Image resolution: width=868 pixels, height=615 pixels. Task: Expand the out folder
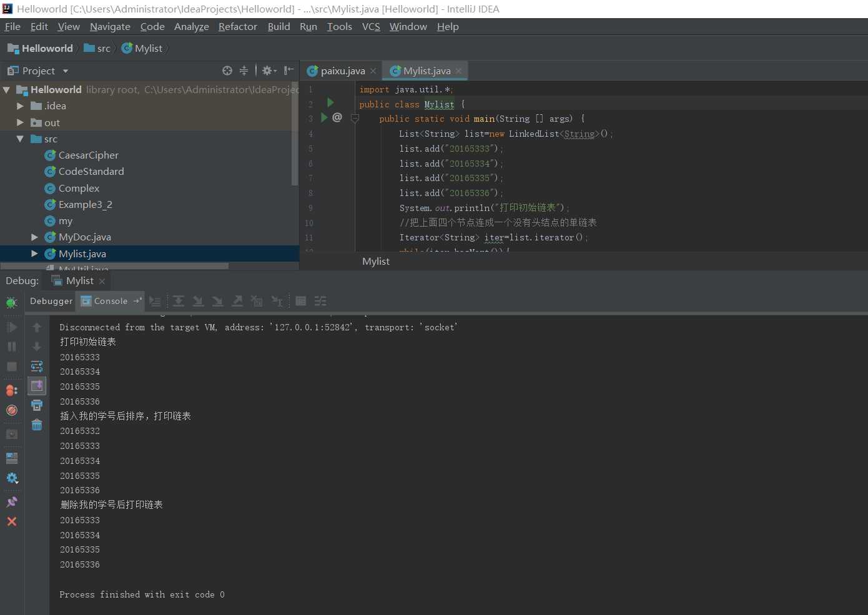point(20,122)
